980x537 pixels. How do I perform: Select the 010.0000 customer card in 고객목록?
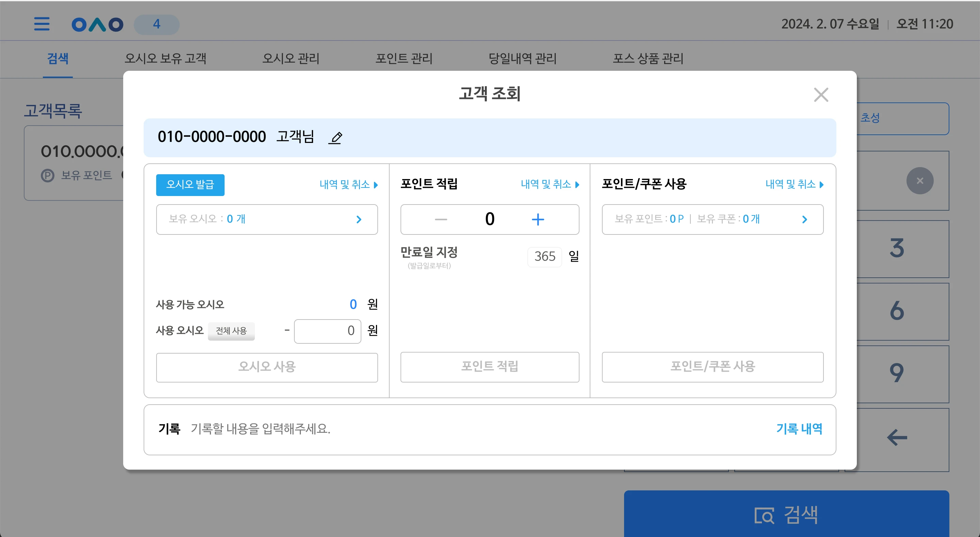pos(74,163)
